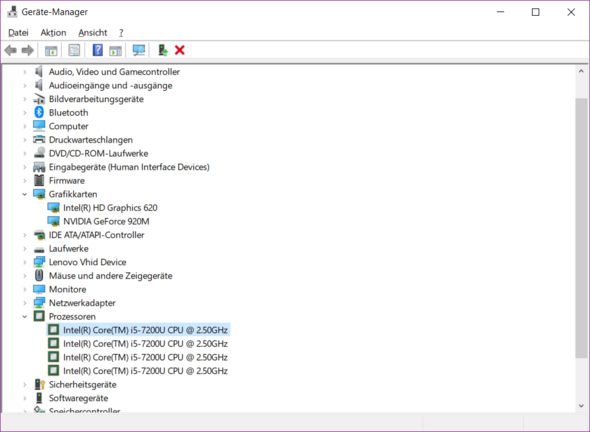This screenshot has height=432, width=590.
Task: Expand the Firmware node
Action: pyautogui.click(x=24, y=181)
